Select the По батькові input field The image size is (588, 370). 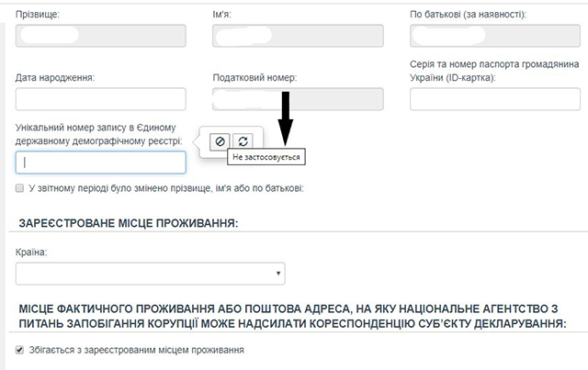494,36
